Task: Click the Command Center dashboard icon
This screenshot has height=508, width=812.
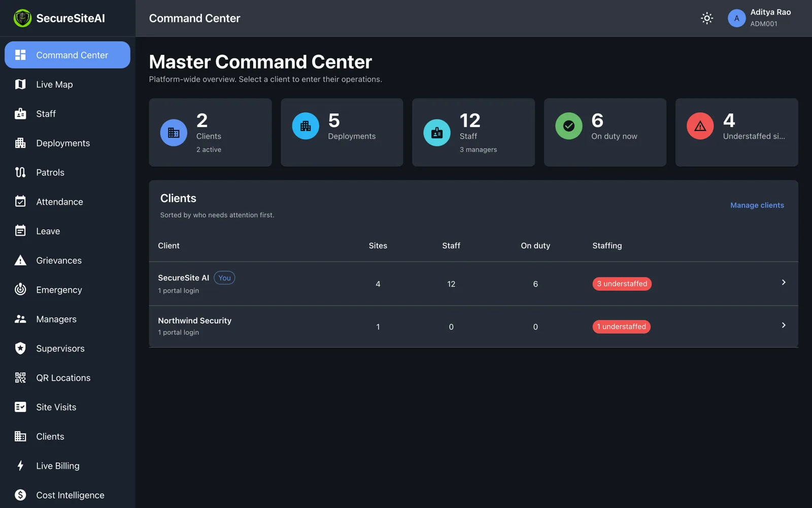Action: click(20, 55)
